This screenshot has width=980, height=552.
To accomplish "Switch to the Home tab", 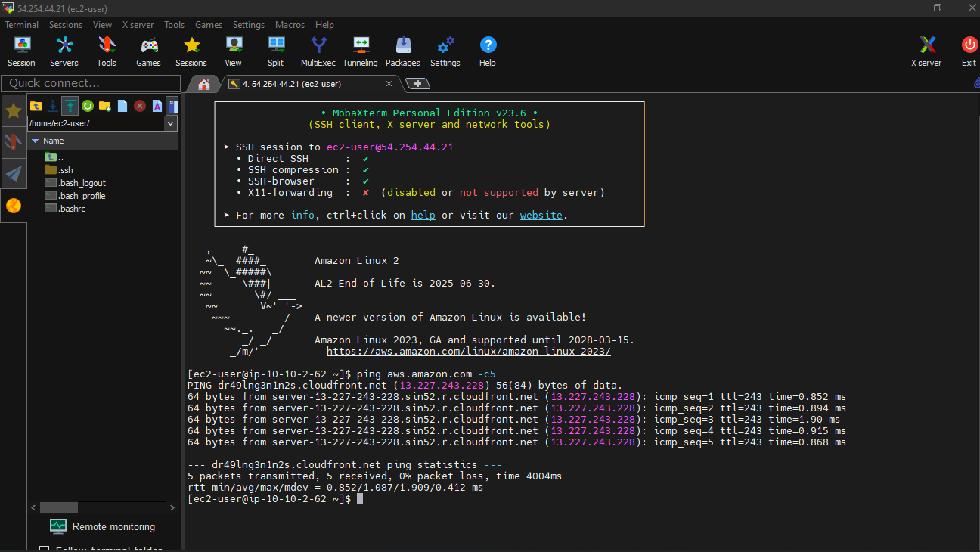I will (203, 84).
